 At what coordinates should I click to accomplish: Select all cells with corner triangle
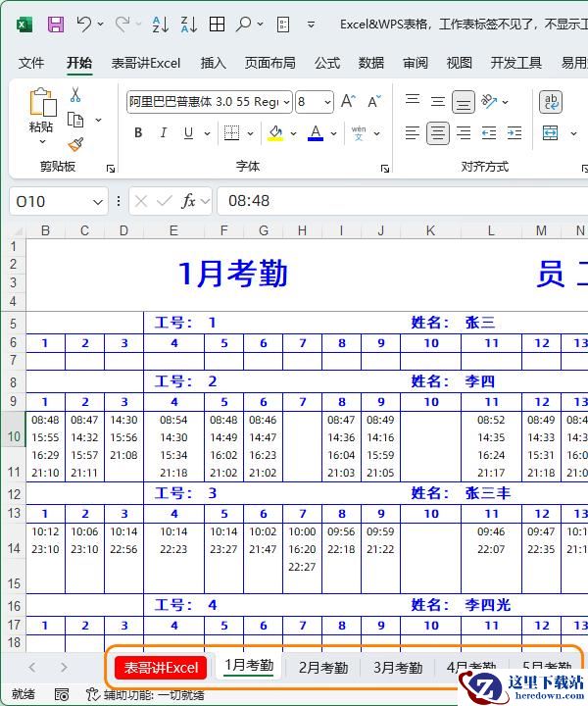click(x=18, y=231)
